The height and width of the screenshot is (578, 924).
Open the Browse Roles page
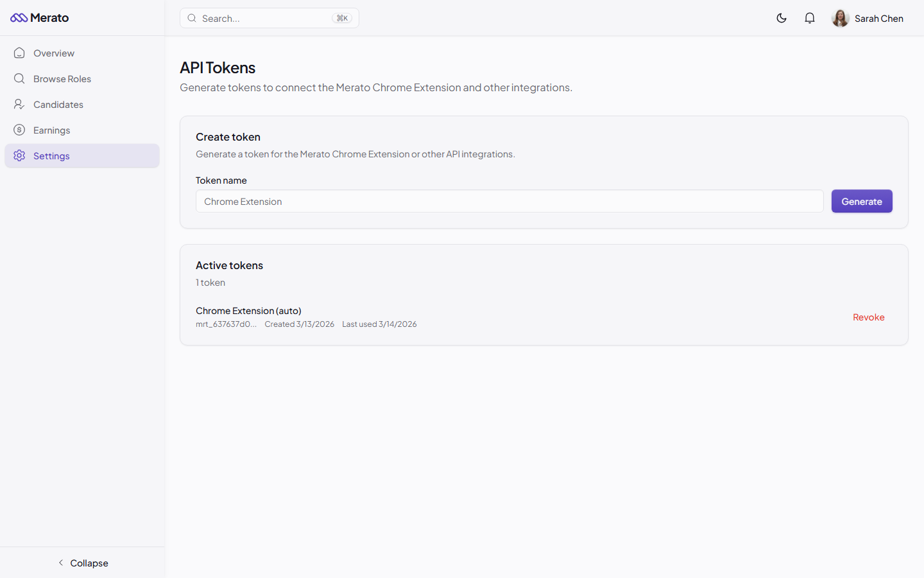tap(62, 78)
